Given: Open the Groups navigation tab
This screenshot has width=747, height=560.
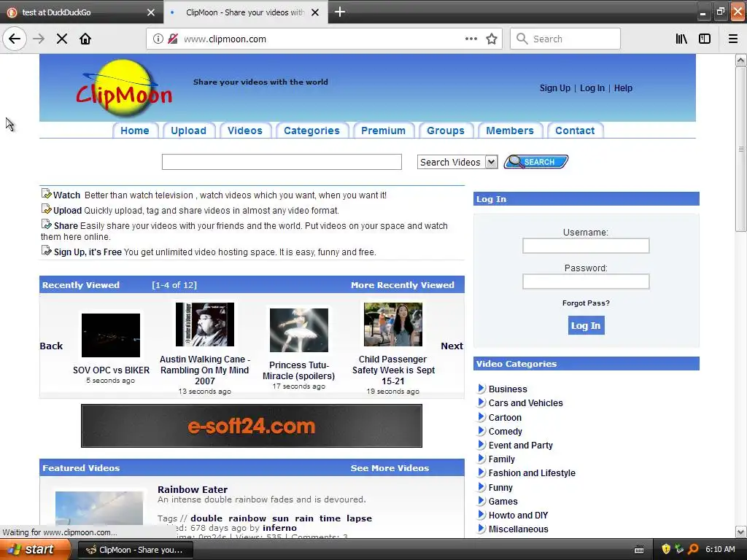Looking at the screenshot, I should pos(446,131).
